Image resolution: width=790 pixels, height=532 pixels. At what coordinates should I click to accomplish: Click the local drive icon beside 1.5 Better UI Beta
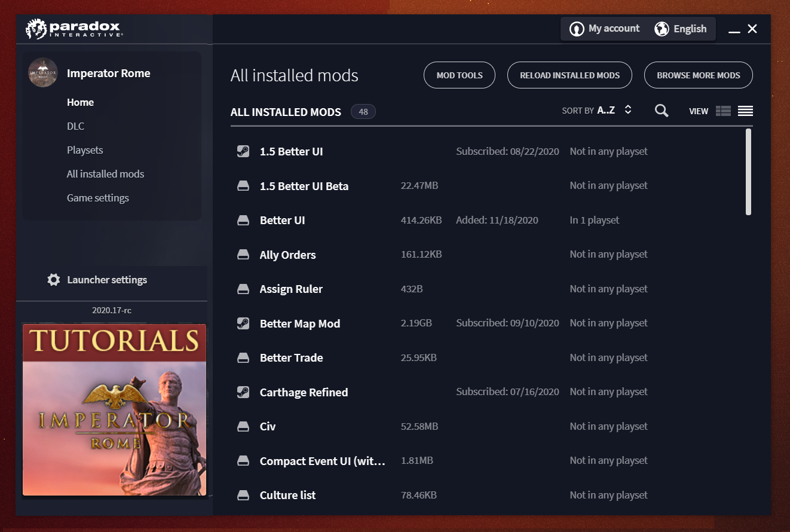point(243,186)
